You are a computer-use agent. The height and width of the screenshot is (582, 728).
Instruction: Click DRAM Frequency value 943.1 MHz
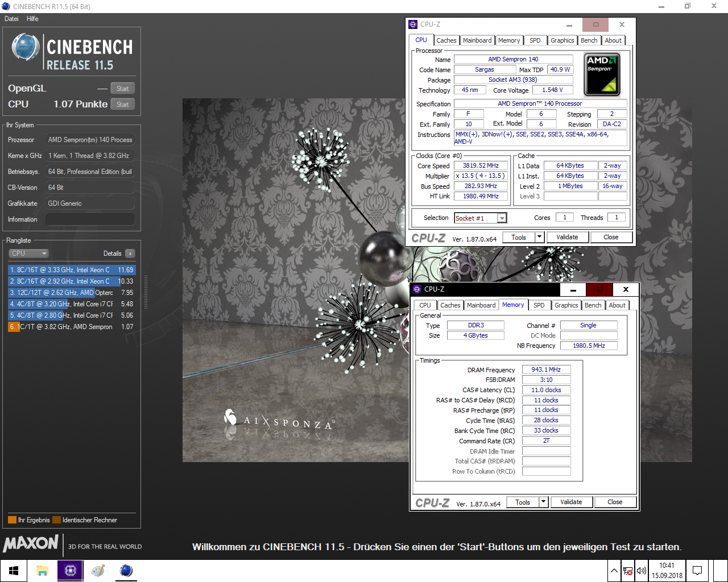click(x=546, y=369)
